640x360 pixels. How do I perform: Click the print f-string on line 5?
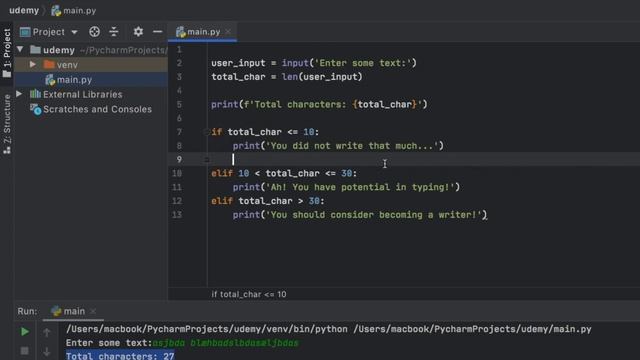point(319,104)
